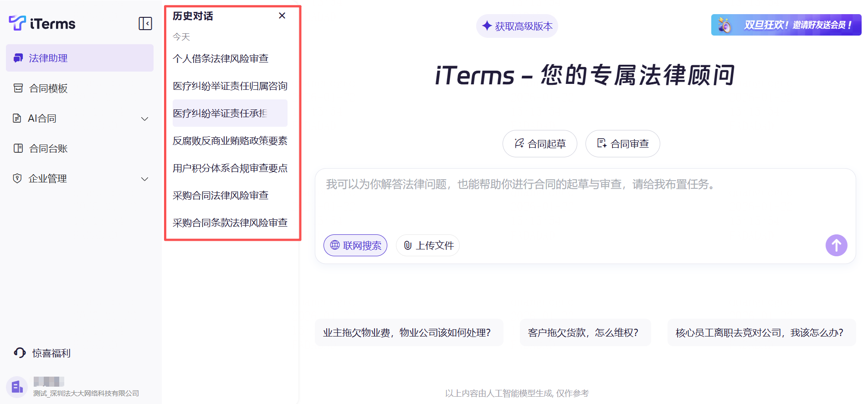Click the 获取高级版本 upgrade button
The height and width of the screenshot is (404, 868).
coord(517,26)
